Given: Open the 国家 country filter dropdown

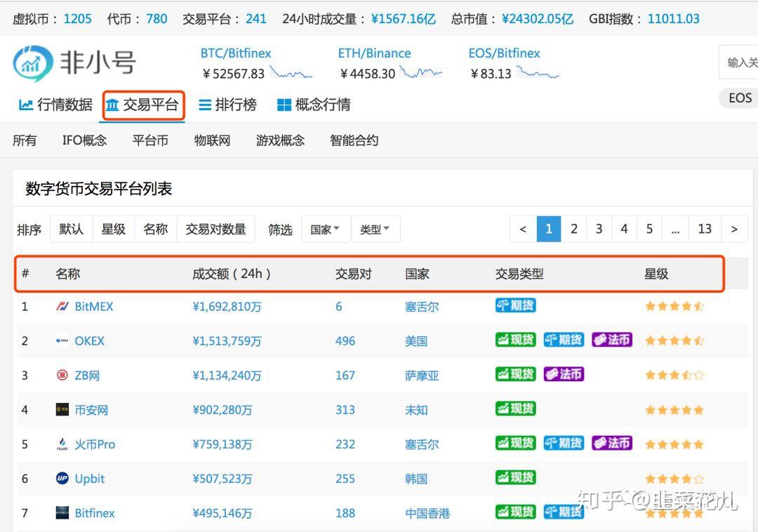Looking at the screenshot, I should point(326,229).
